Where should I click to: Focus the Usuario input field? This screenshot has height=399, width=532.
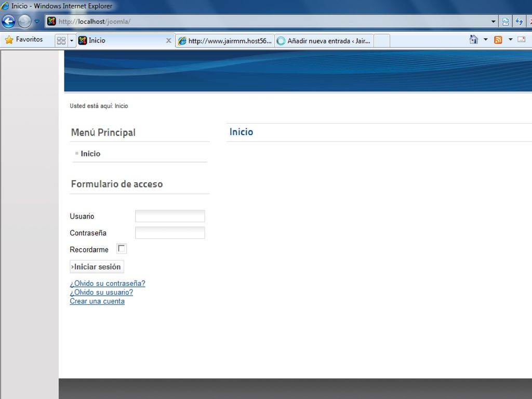tap(170, 216)
